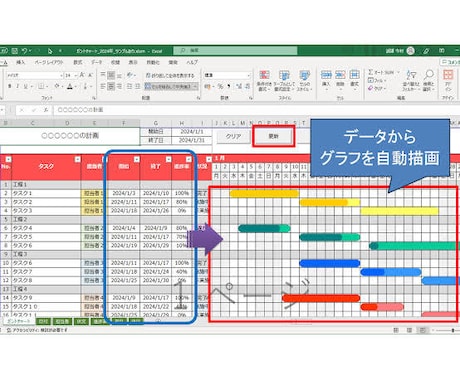Click the Comma Style icon
460x380 pixels.
point(229,86)
